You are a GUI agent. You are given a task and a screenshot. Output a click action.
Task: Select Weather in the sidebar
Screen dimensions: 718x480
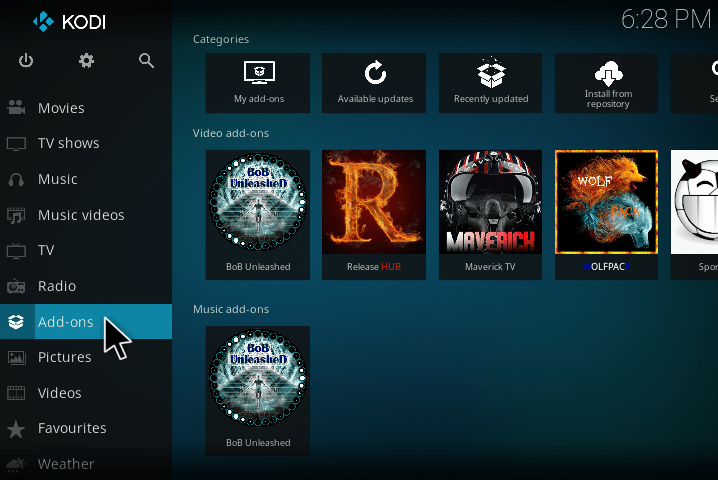(x=86, y=464)
